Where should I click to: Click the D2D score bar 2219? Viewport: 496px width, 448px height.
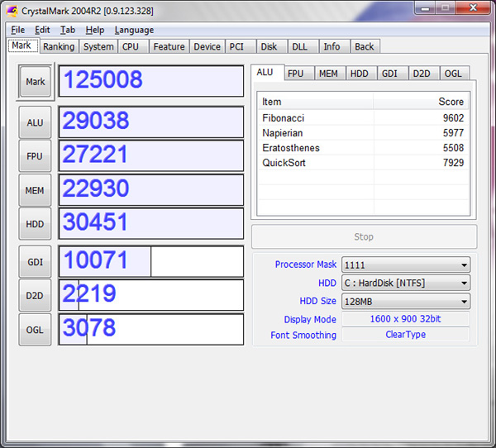coord(151,295)
